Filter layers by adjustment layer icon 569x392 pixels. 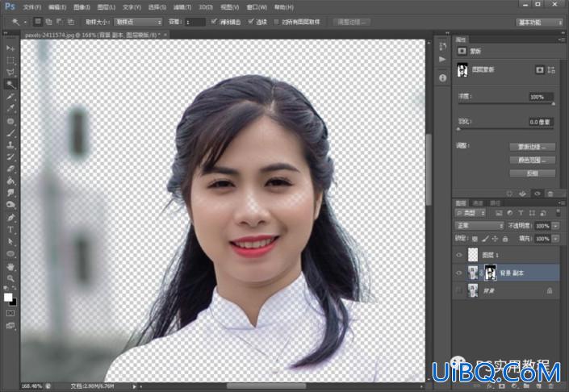click(510, 213)
